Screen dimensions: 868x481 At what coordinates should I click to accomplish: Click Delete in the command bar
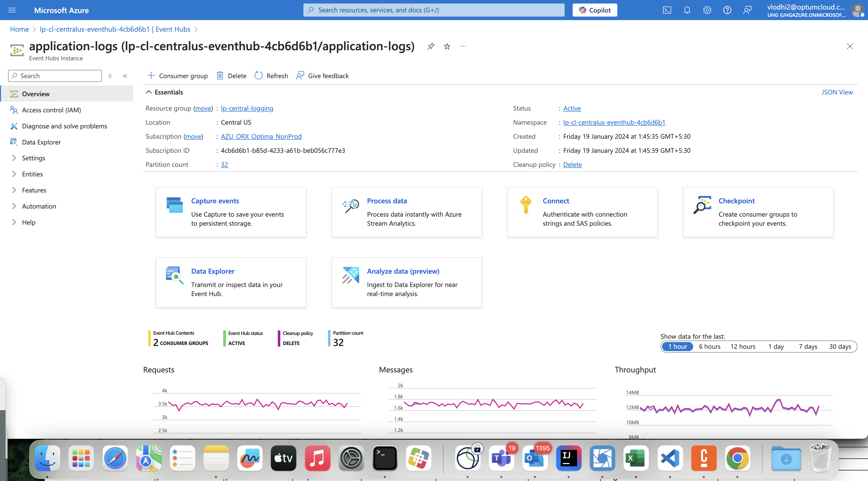pos(232,76)
